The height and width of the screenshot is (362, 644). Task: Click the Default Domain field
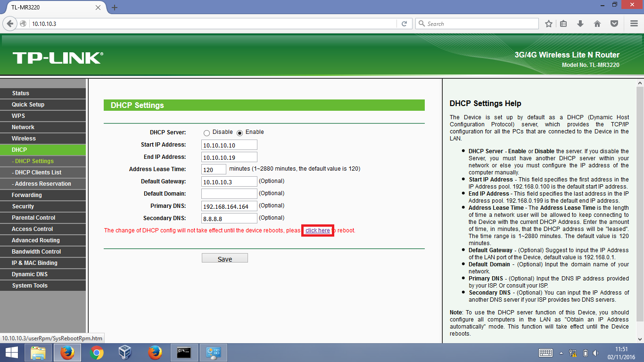pyautogui.click(x=229, y=194)
